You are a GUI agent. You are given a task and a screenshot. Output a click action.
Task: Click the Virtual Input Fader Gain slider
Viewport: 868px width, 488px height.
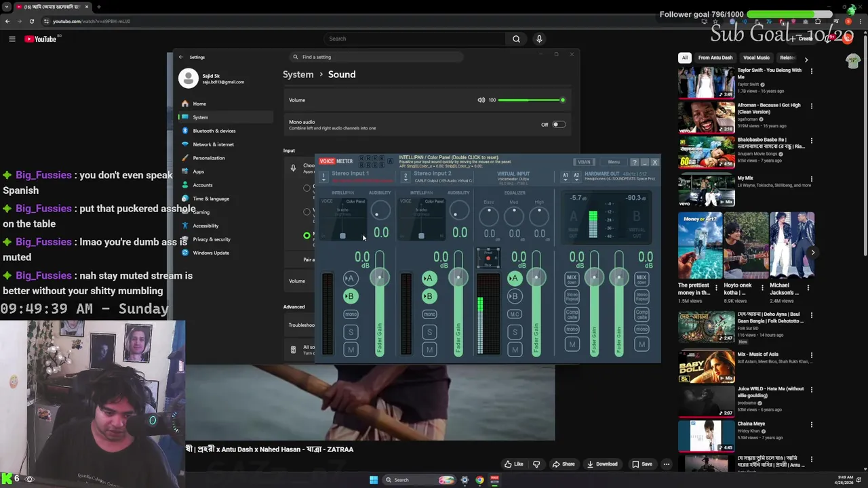[x=536, y=304]
